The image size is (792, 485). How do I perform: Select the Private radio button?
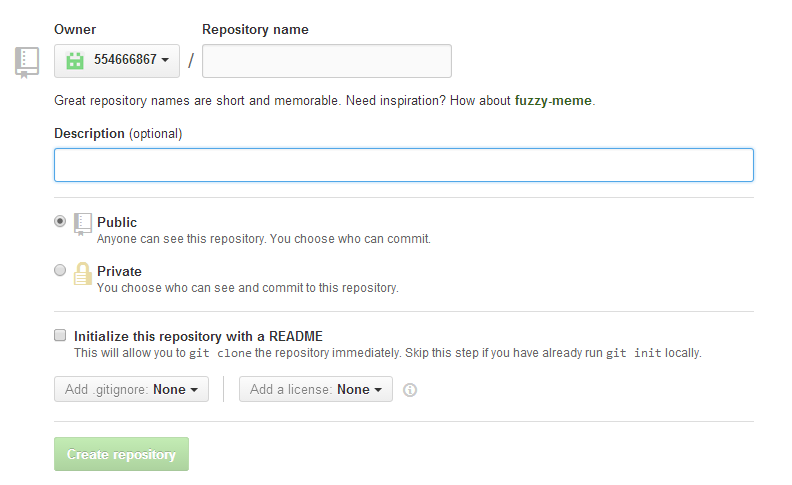[60, 270]
